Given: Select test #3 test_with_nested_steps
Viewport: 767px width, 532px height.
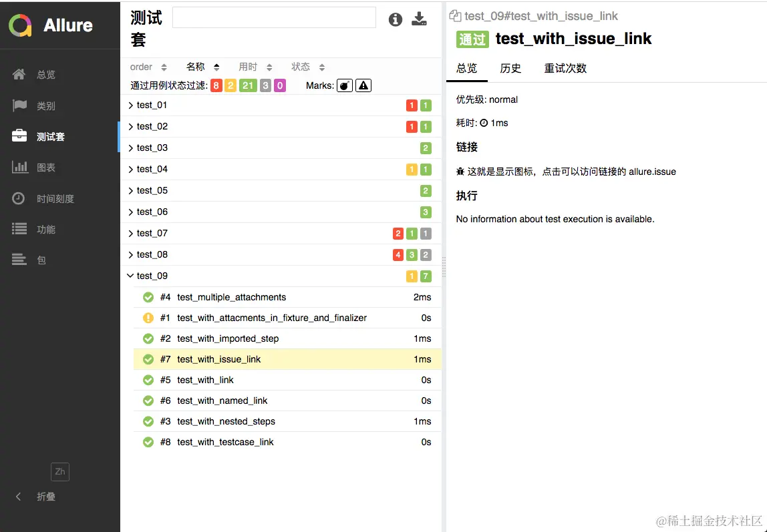Looking at the screenshot, I should [x=287, y=421].
